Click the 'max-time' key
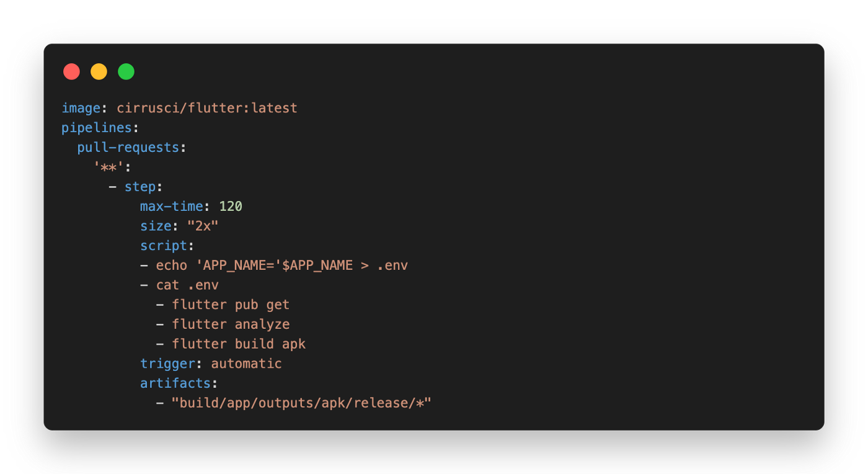Viewport: 868px width, 474px height. click(x=171, y=207)
